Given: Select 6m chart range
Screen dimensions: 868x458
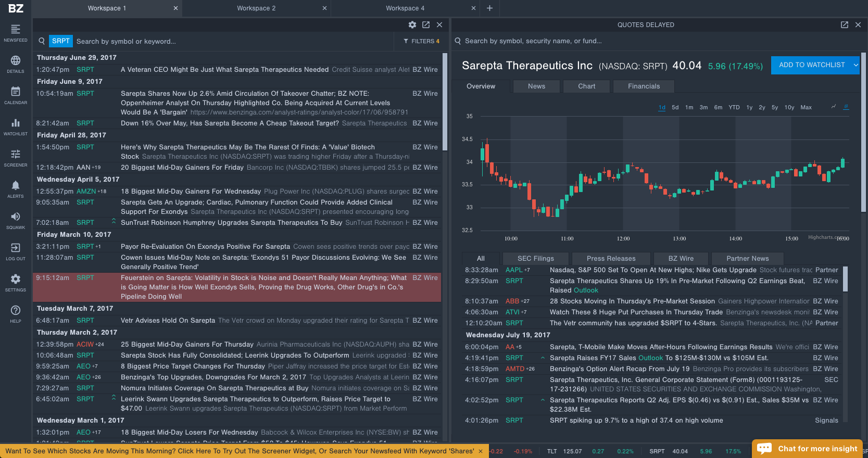Looking at the screenshot, I should coord(719,107).
